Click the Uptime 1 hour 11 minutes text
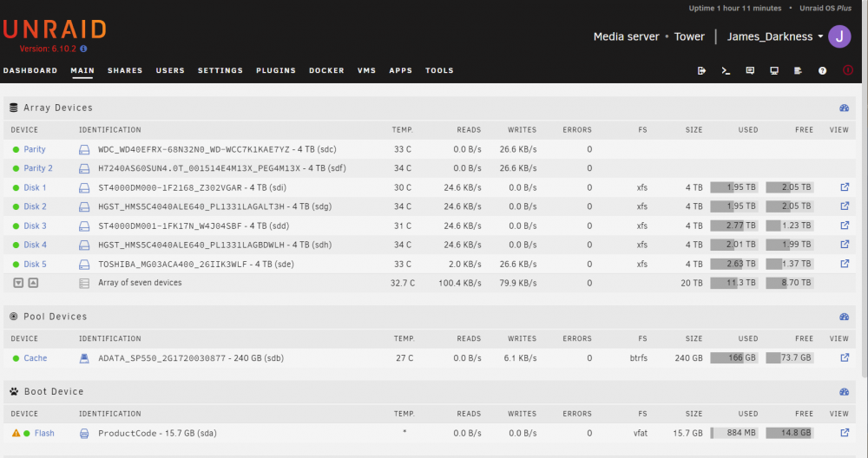 (734, 9)
